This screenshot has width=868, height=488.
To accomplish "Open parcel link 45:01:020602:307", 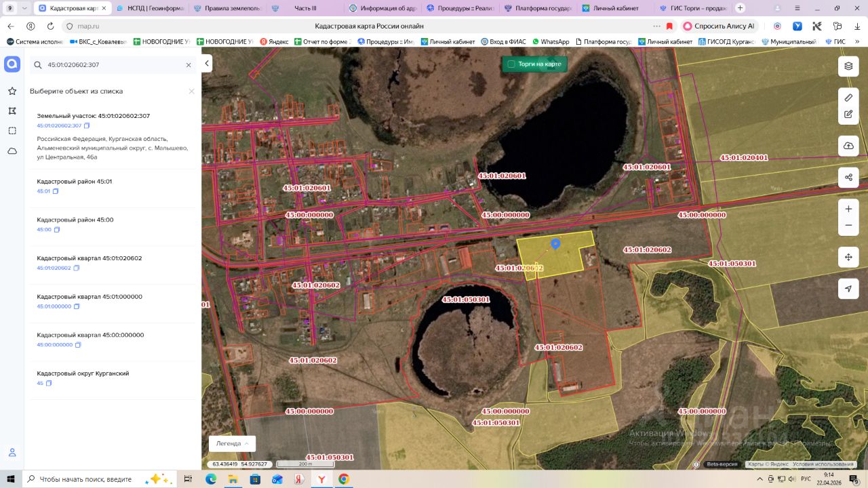I will coord(59,126).
